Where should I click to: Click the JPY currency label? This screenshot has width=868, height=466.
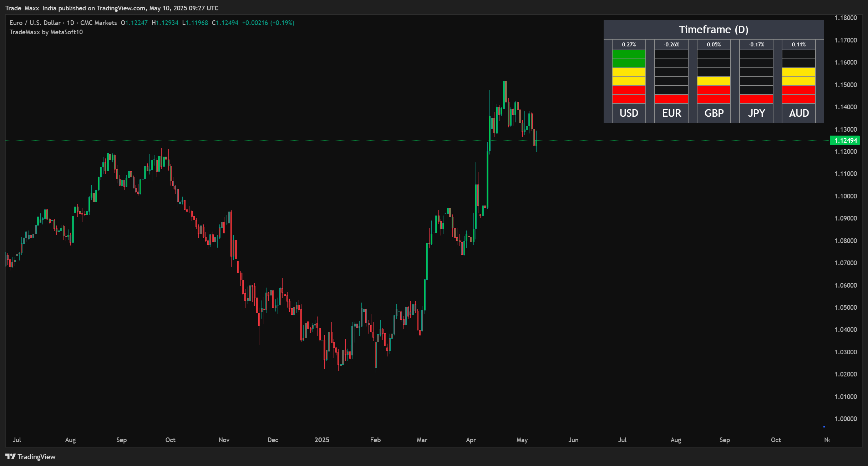[x=756, y=113]
